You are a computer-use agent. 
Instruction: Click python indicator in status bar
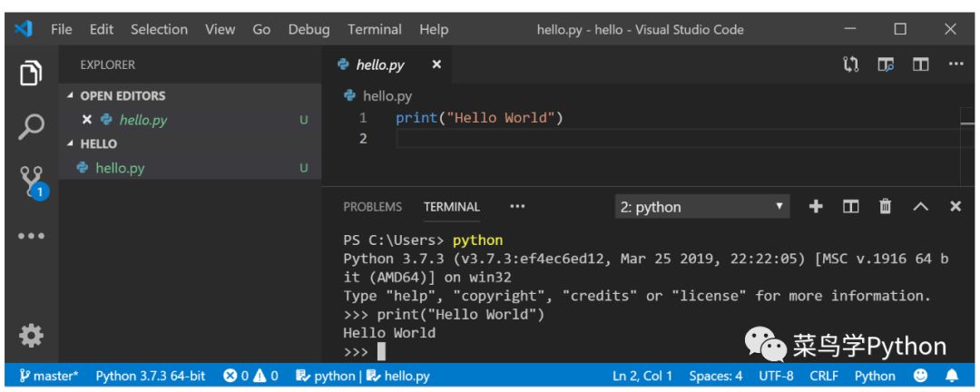tap(325, 376)
